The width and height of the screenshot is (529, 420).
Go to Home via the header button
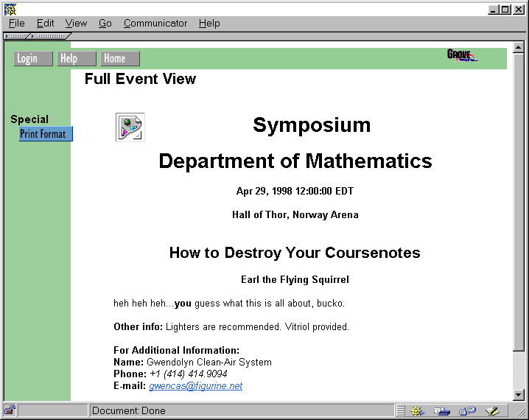[x=120, y=59]
